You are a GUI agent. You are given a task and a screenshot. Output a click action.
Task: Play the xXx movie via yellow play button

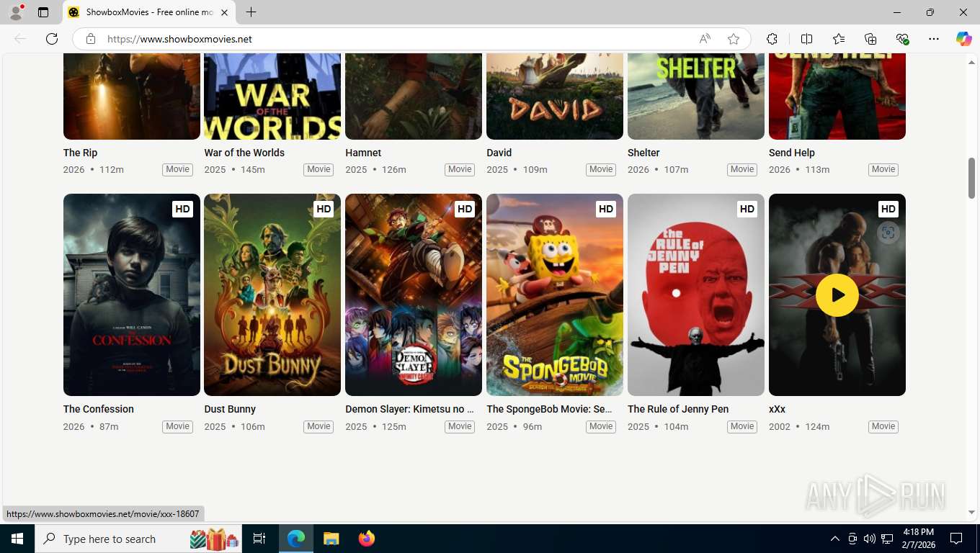point(837,295)
